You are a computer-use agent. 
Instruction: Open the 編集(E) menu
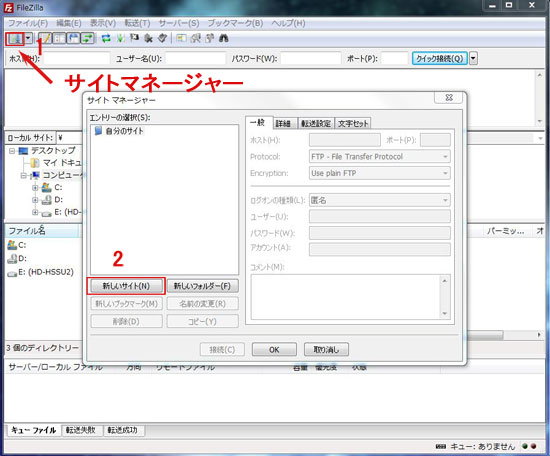click(69, 23)
